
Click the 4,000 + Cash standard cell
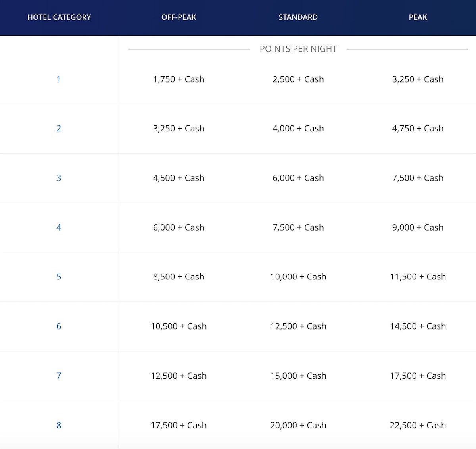click(x=298, y=129)
